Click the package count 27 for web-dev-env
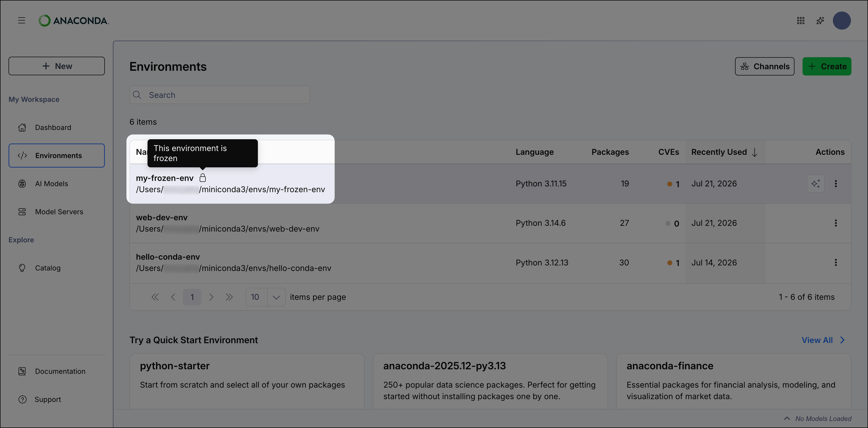 pos(624,223)
